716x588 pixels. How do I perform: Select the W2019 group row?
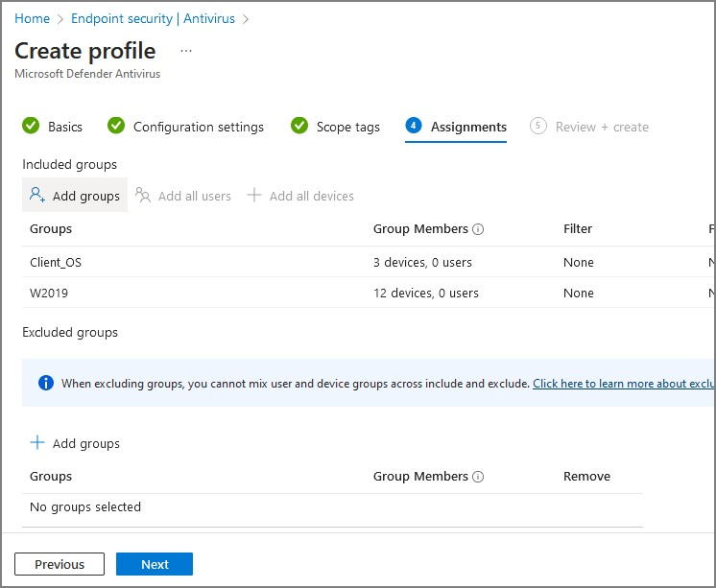368,293
